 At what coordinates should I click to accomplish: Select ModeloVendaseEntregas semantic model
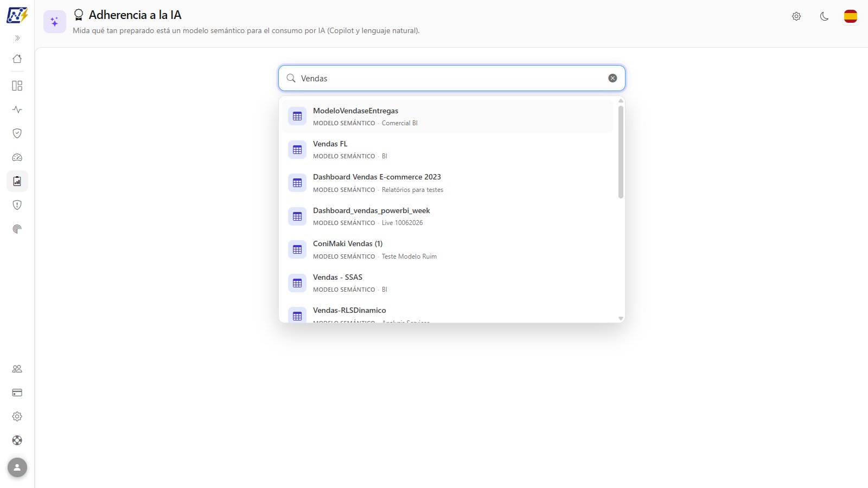[448, 116]
